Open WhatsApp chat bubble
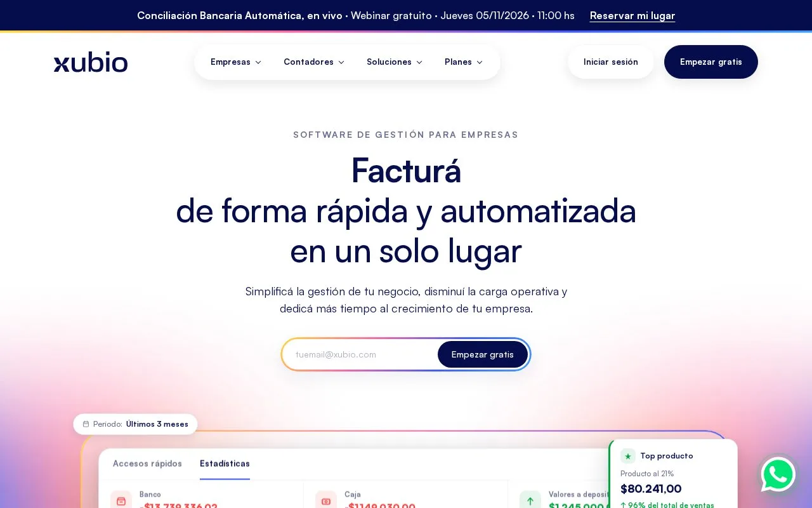This screenshot has height=508, width=812. pos(778,474)
